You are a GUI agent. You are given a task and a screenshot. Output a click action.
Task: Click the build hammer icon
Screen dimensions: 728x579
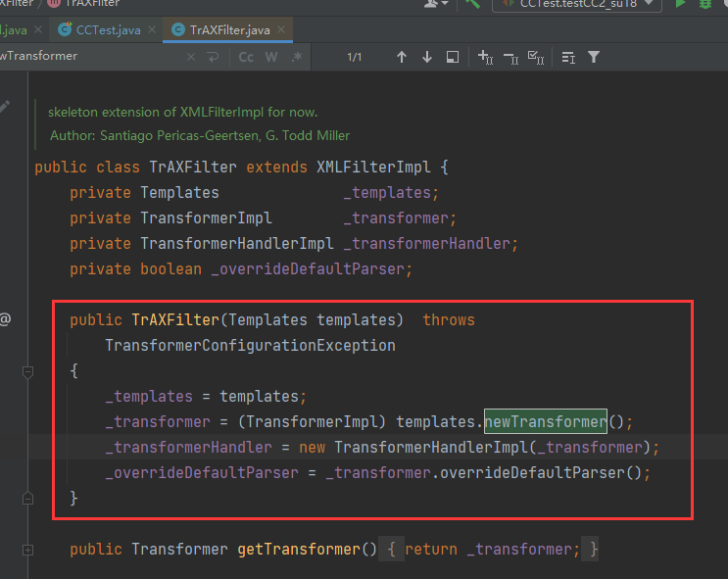coord(472,4)
